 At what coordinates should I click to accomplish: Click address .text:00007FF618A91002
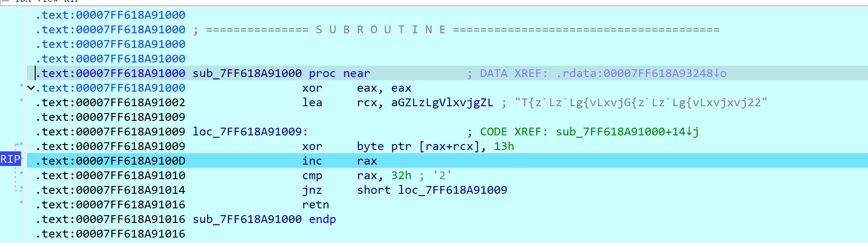(111, 103)
